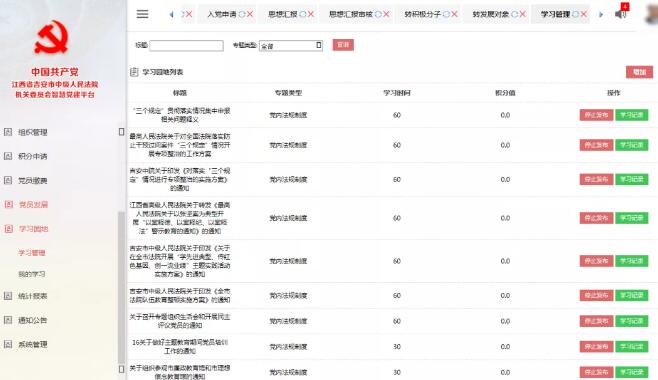This screenshot has width=658, height=380.
Task: View 学习记录 for 全市法院队伍教育整顿 row
Action: point(632,296)
